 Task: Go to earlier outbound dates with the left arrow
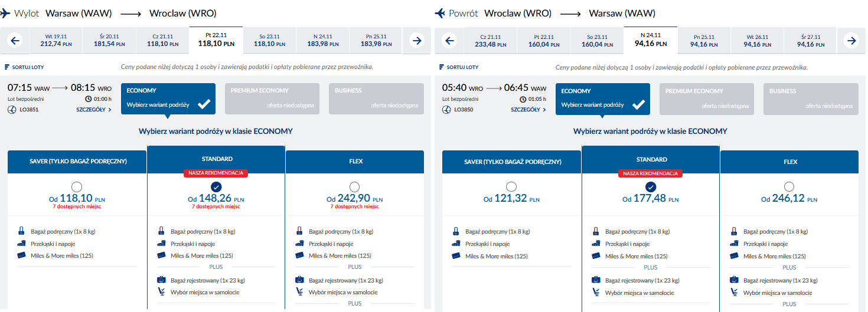(15, 41)
